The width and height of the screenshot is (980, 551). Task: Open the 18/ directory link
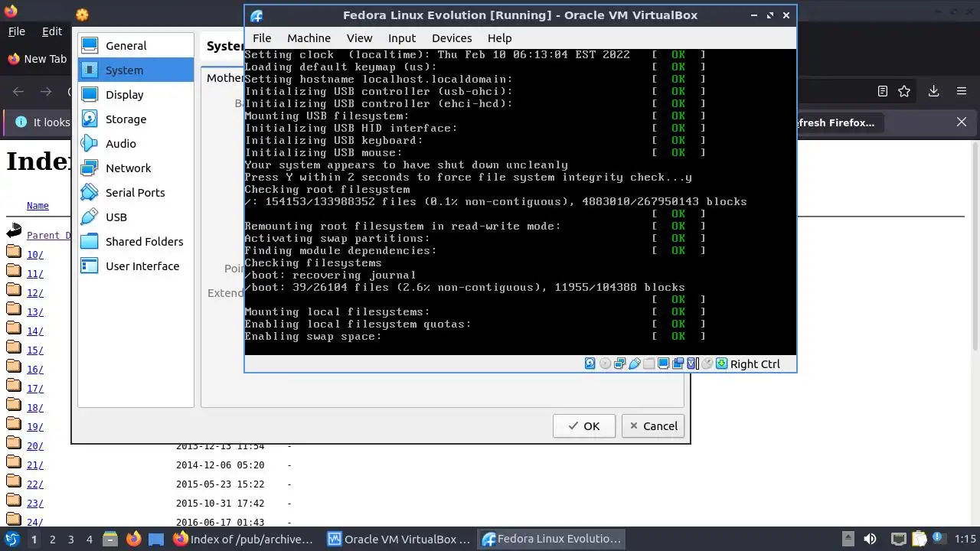coord(35,408)
